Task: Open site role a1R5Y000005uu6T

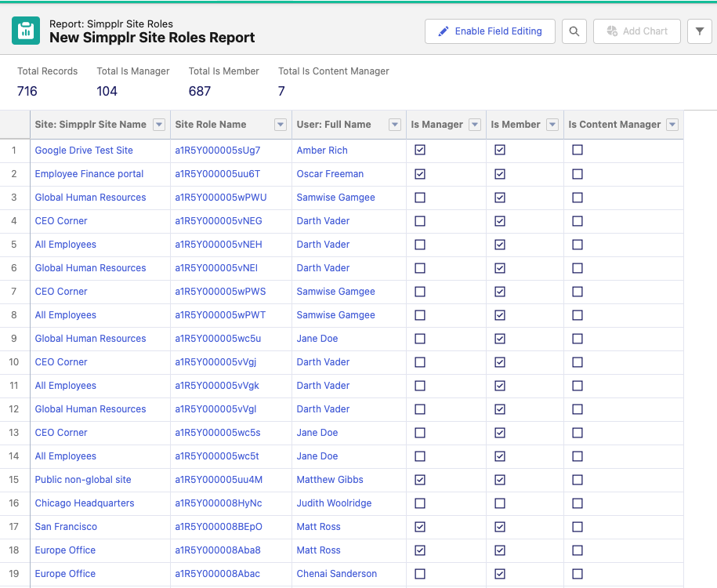Action: coord(218,174)
